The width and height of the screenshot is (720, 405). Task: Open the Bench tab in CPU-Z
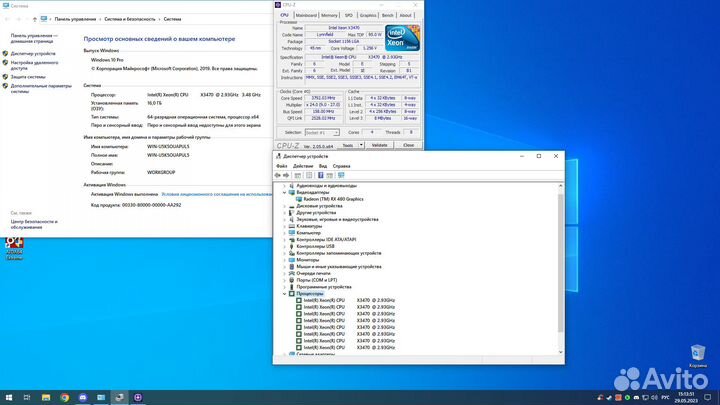point(388,15)
